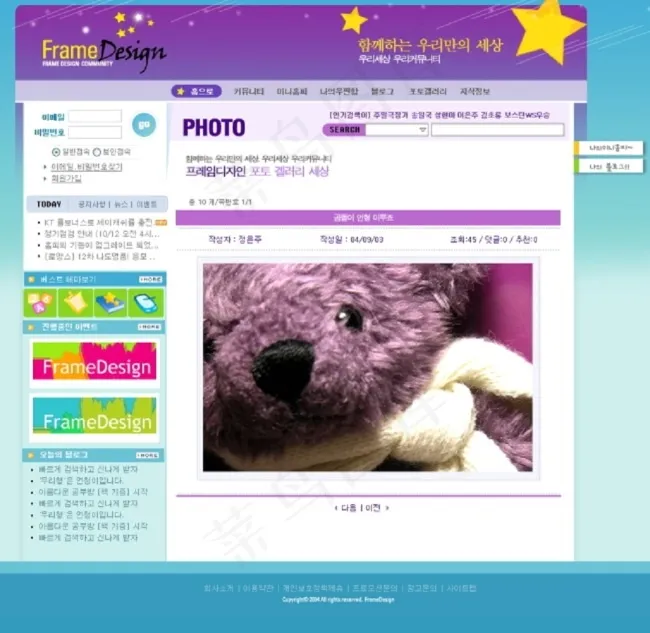The height and width of the screenshot is (633, 650).
Task: Open 포토갤러리 in the navigation bar
Action: tap(426, 91)
